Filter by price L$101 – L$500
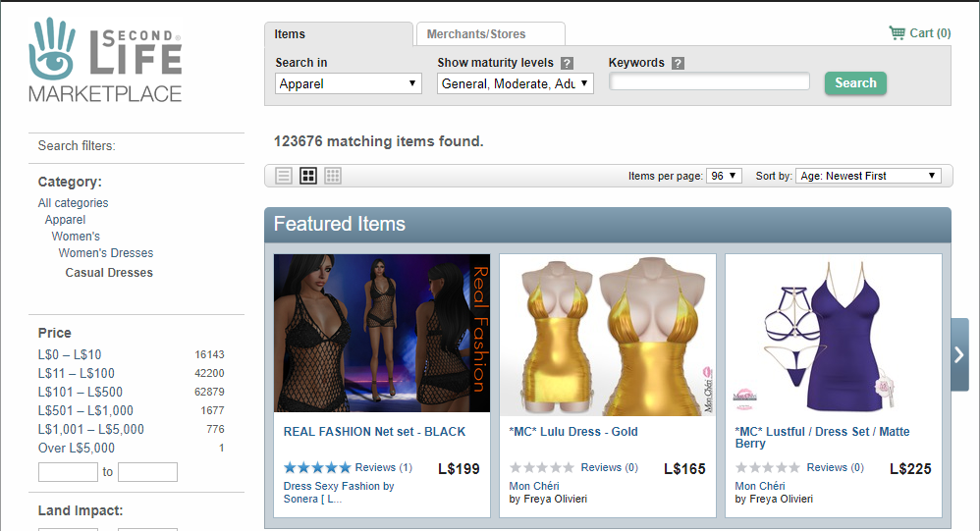Screen dimensions: 980x531 [80, 393]
